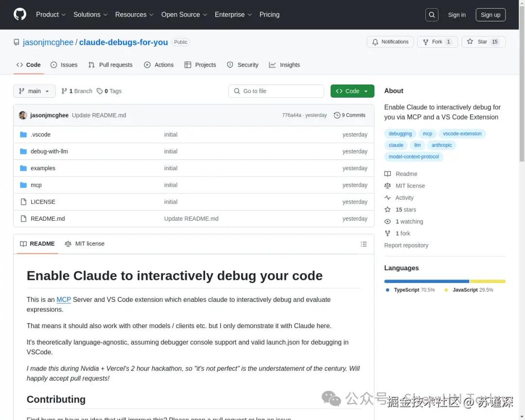525x420 pixels.
Task: Switch to the Code tab
Action: click(x=29, y=65)
